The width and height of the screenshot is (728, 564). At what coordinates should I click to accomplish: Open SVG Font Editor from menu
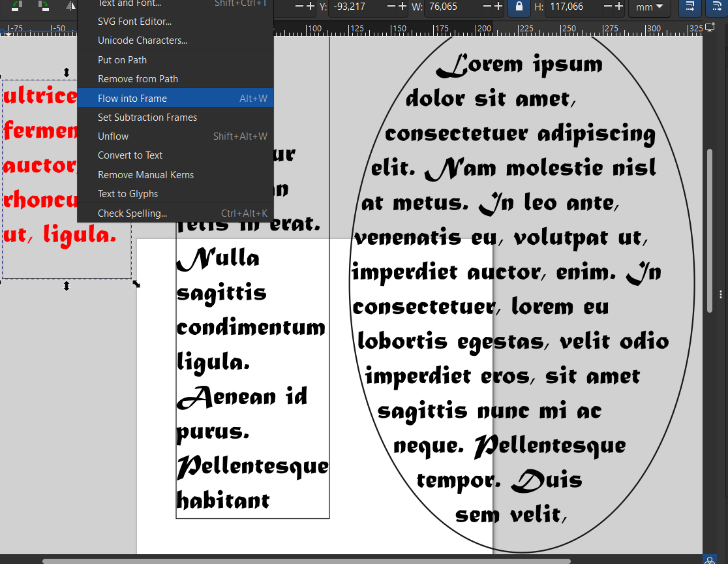click(175, 22)
